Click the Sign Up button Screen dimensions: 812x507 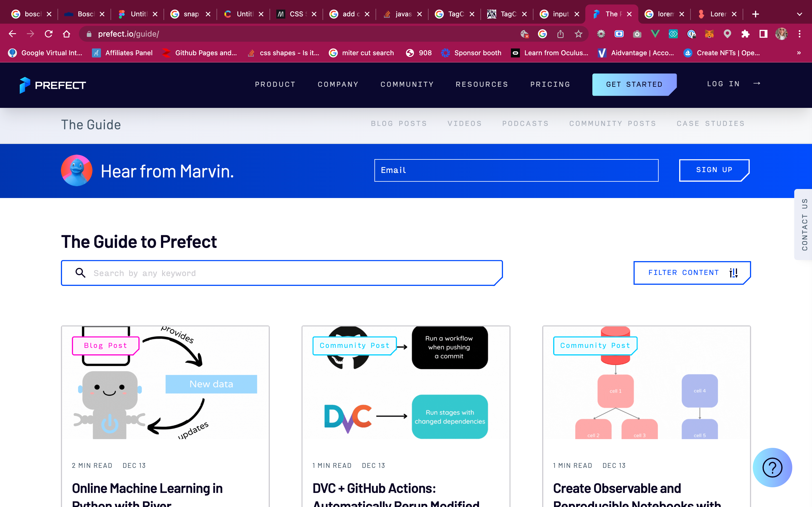coord(714,170)
